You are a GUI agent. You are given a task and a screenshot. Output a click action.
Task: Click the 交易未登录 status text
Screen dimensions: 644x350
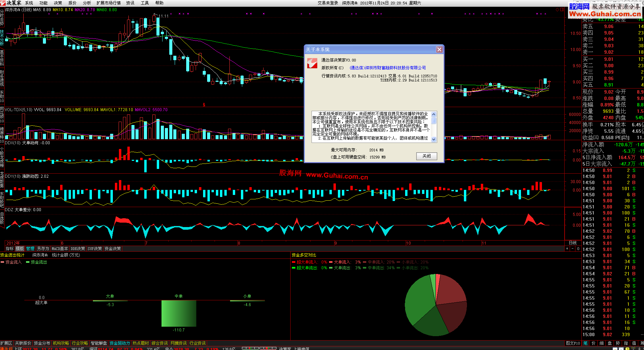328,3
